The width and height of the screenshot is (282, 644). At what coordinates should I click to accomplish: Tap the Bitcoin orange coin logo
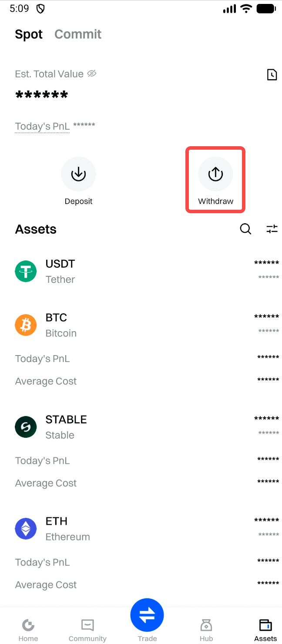pyautogui.click(x=26, y=325)
